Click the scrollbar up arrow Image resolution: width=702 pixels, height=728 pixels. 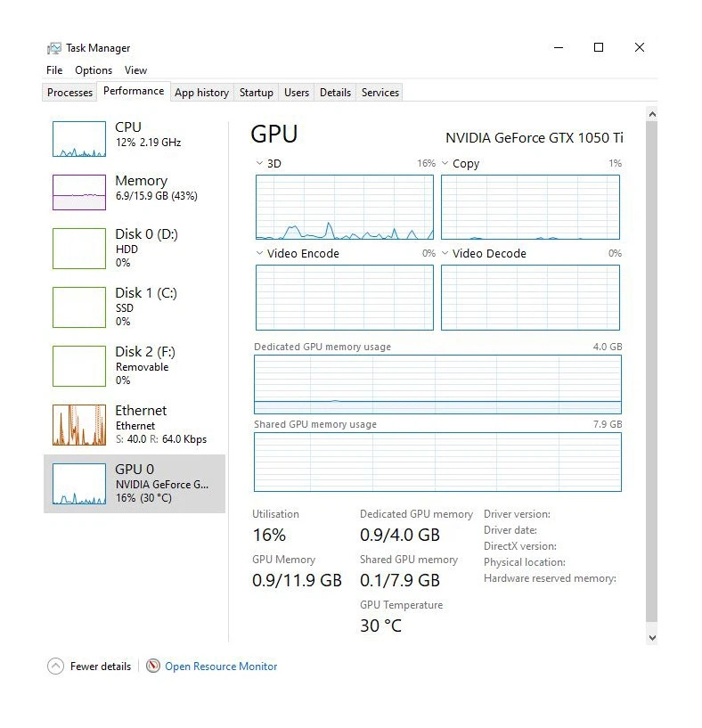tap(652, 114)
